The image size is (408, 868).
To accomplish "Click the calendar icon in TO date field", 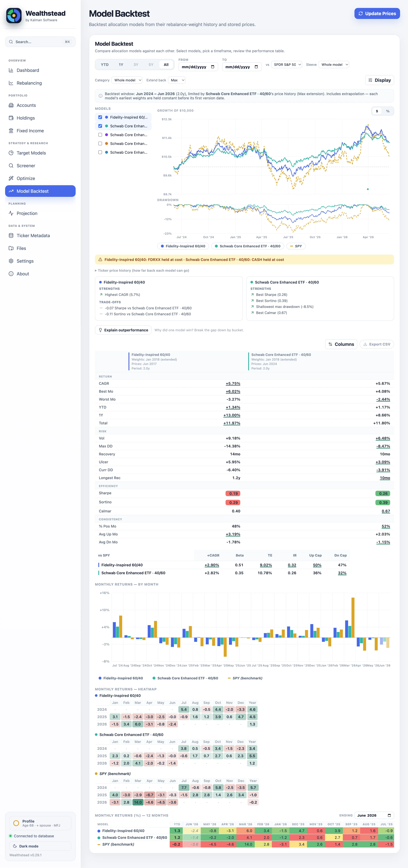I will click(256, 67).
